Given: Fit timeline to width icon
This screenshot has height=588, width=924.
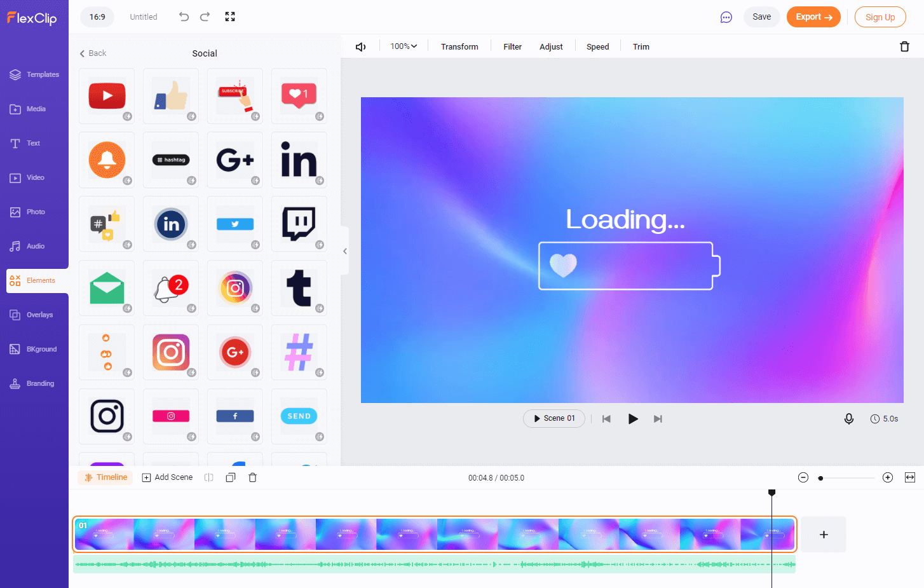Looking at the screenshot, I should (x=910, y=477).
